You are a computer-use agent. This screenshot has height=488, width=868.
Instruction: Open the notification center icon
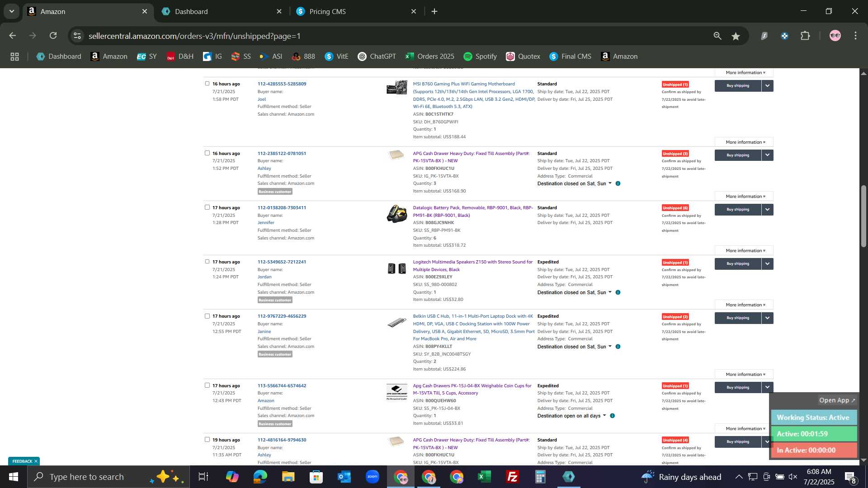[x=850, y=477]
